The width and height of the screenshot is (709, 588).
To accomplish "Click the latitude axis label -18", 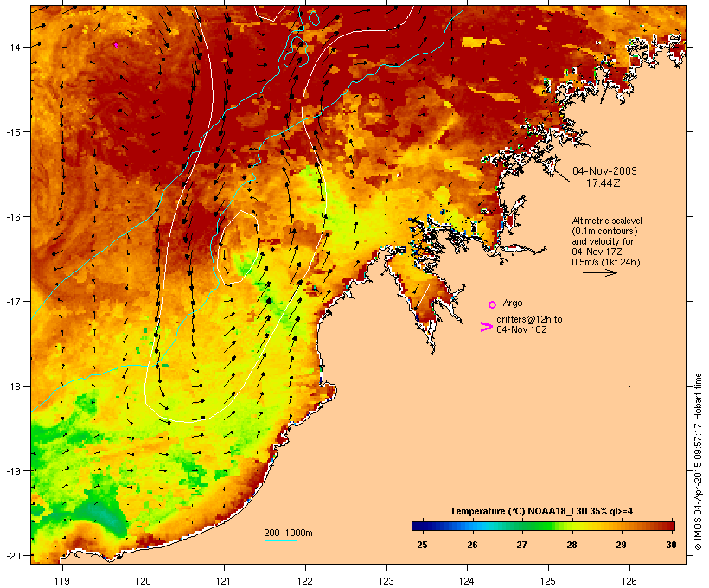I will (x=12, y=387).
